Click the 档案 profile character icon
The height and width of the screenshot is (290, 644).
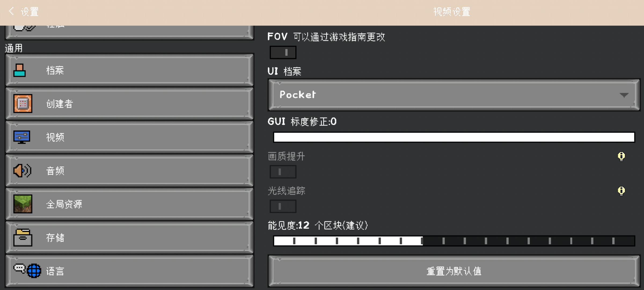click(20, 70)
